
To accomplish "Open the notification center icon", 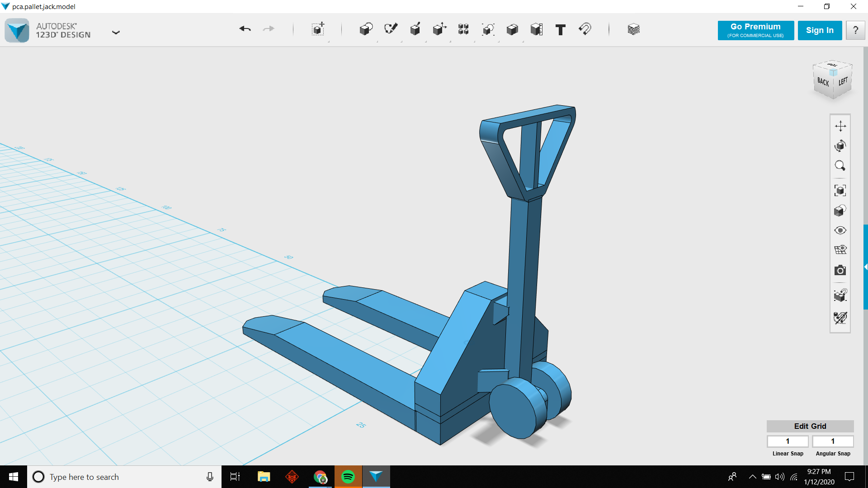I will (849, 477).
